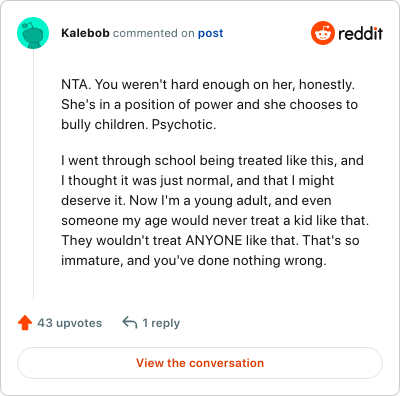This screenshot has height=396, width=400.
Task: Follow the blue "post" link
Action: click(211, 33)
